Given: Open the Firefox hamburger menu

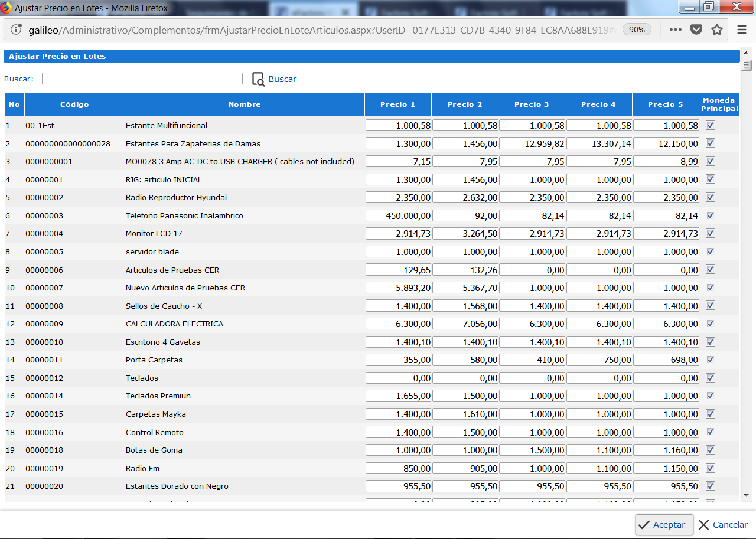Looking at the screenshot, I should (742, 30).
